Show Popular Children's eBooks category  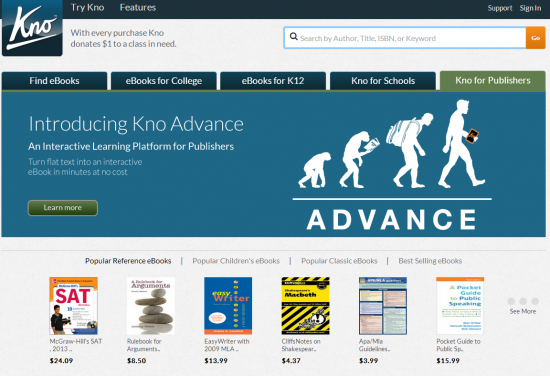click(x=236, y=261)
